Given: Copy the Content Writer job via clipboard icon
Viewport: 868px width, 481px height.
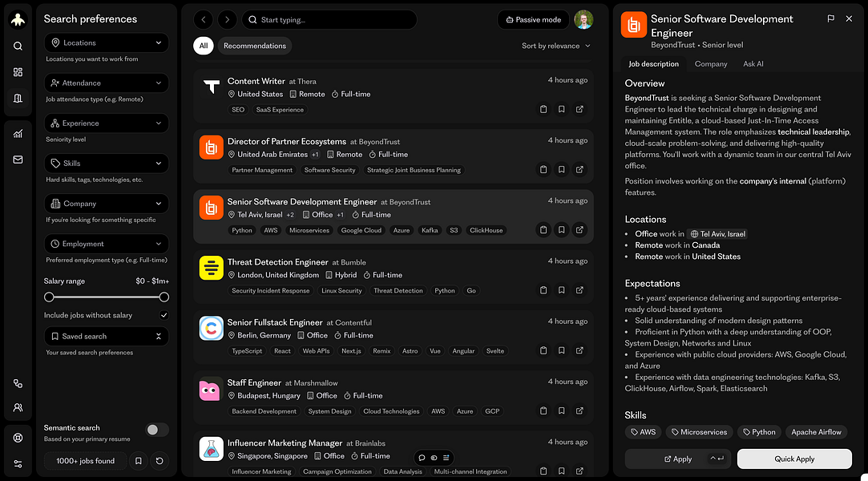Looking at the screenshot, I should coord(543,109).
